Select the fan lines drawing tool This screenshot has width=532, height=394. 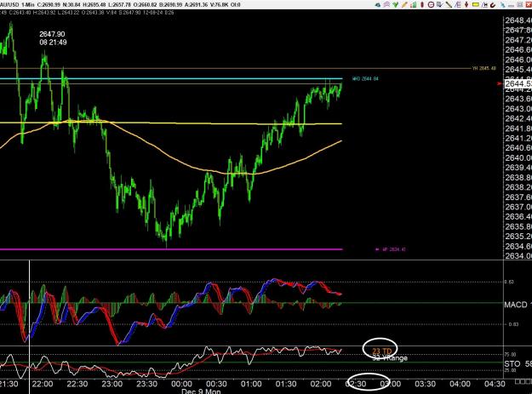coord(458,5)
